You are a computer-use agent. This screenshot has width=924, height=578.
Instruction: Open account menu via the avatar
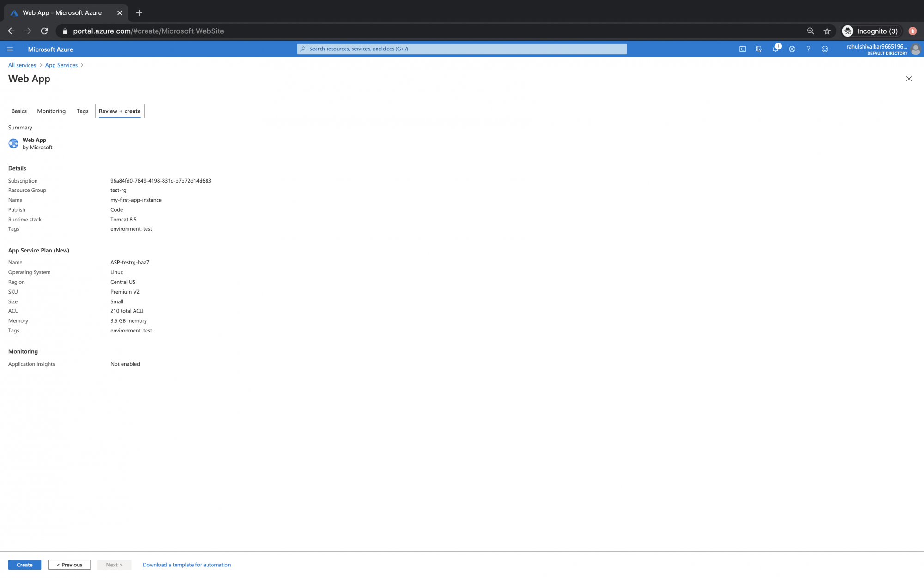pyautogui.click(x=916, y=49)
